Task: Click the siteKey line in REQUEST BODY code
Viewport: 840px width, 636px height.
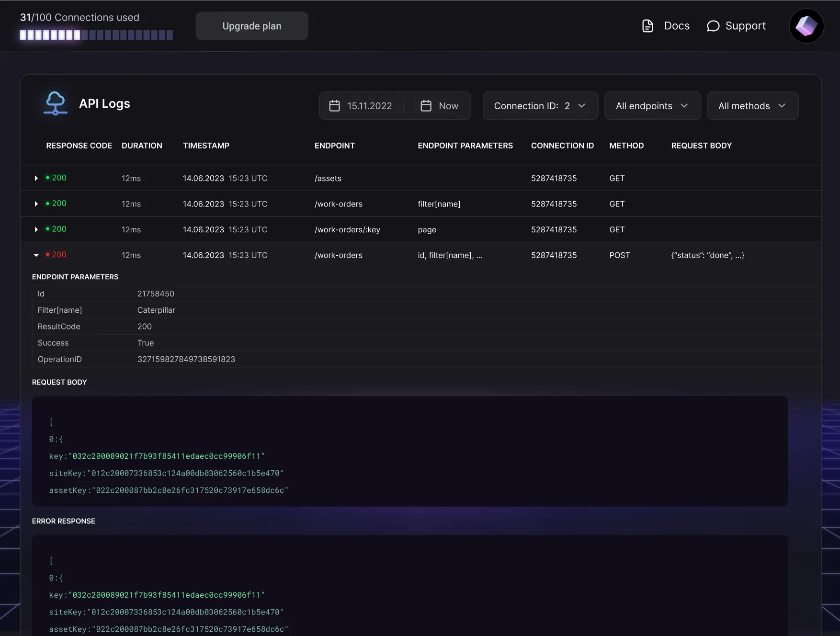Action: pos(166,473)
